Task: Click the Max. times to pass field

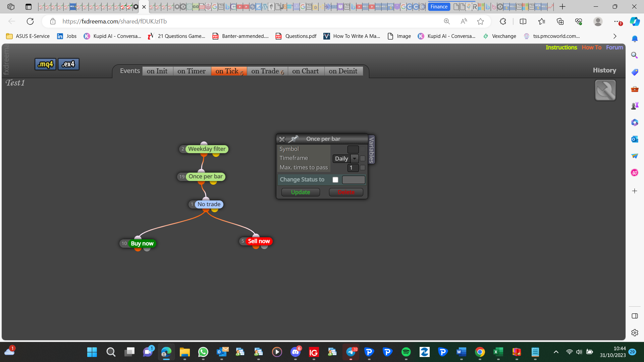Action: pyautogui.click(x=353, y=168)
